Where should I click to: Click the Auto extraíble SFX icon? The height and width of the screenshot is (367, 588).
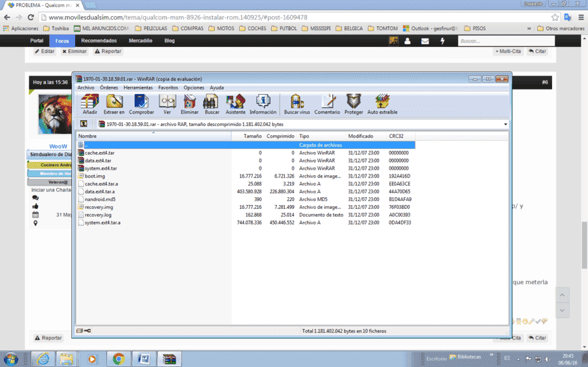point(382,104)
